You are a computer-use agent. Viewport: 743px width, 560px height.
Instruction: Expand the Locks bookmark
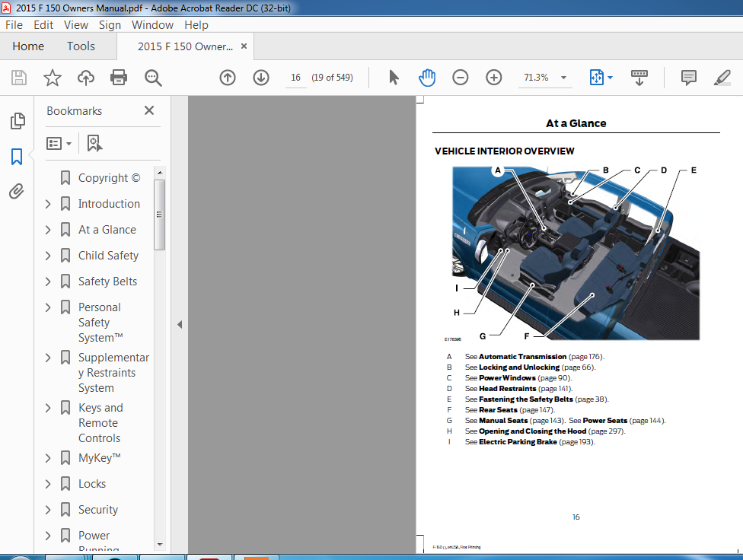coord(48,484)
